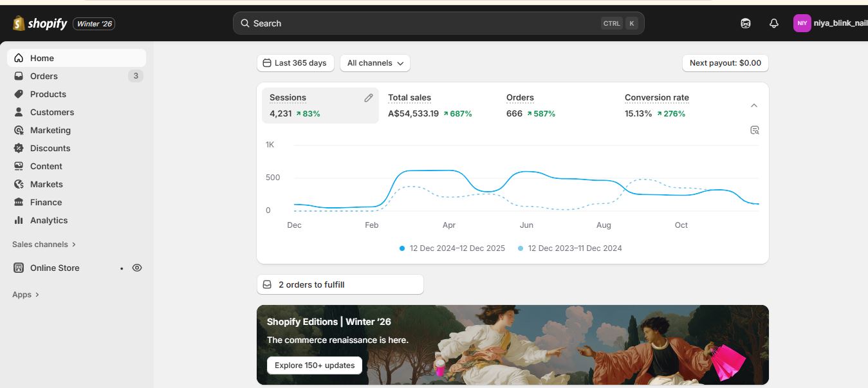Open the Last 365 days date picker
The width and height of the screenshot is (868, 388).
tap(295, 63)
